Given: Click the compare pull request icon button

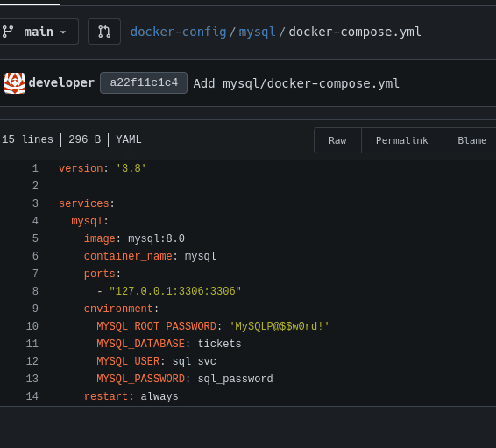Looking at the screenshot, I should click(104, 32).
